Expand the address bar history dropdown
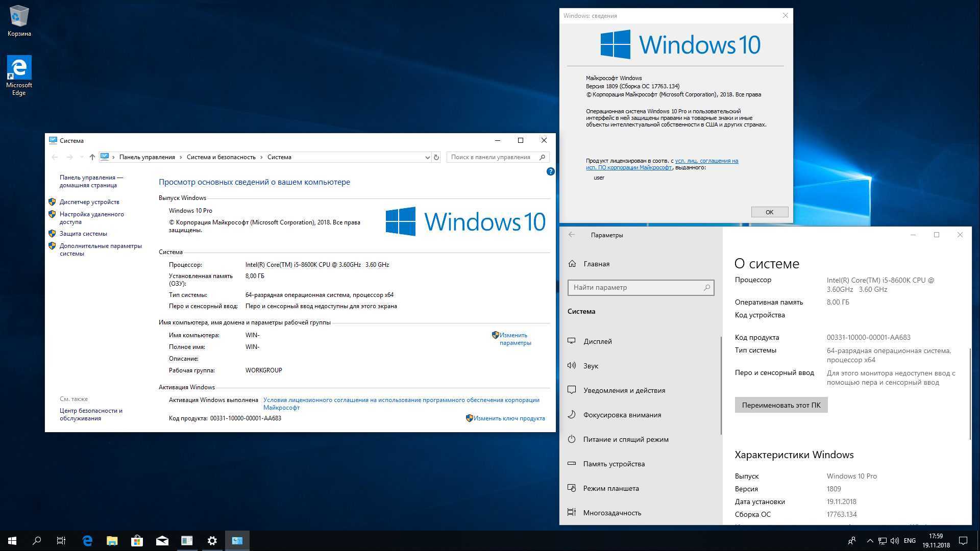 point(427,157)
